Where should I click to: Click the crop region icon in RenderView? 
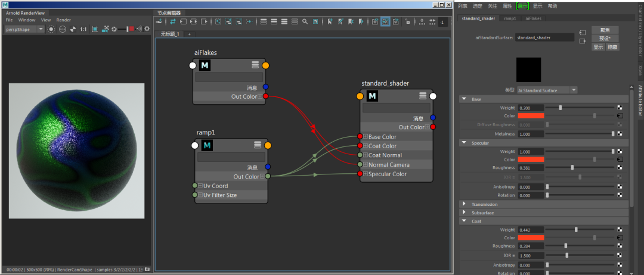coord(95,29)
